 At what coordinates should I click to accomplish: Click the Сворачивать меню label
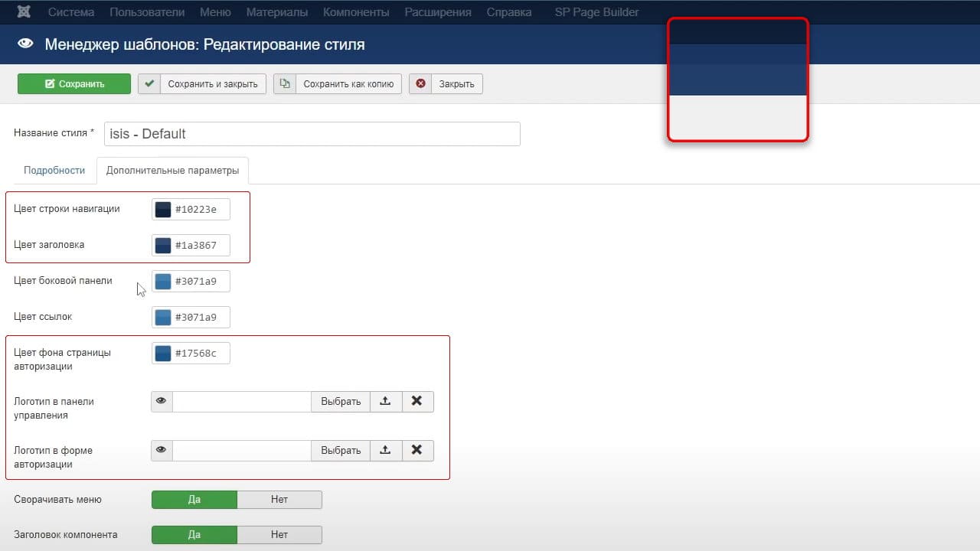click(x=57, y=499)
